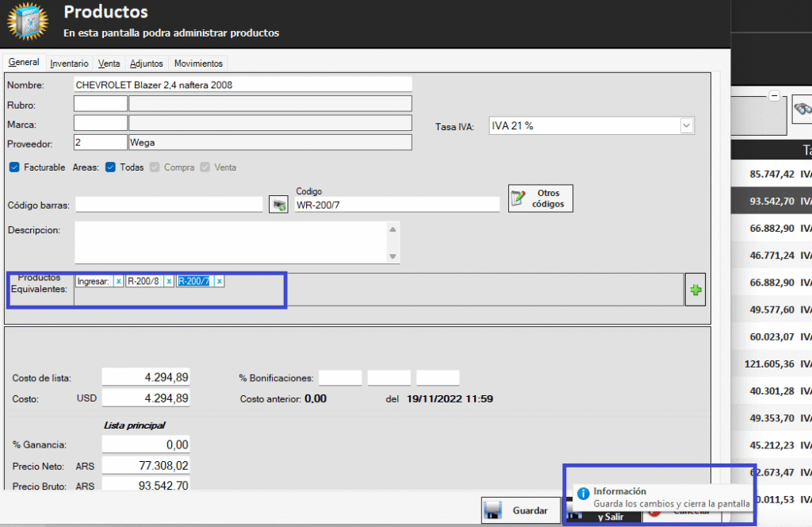Toggle the Todas areas checkbox
Viewport: 812px width, 527px height.
coord(110,167)
